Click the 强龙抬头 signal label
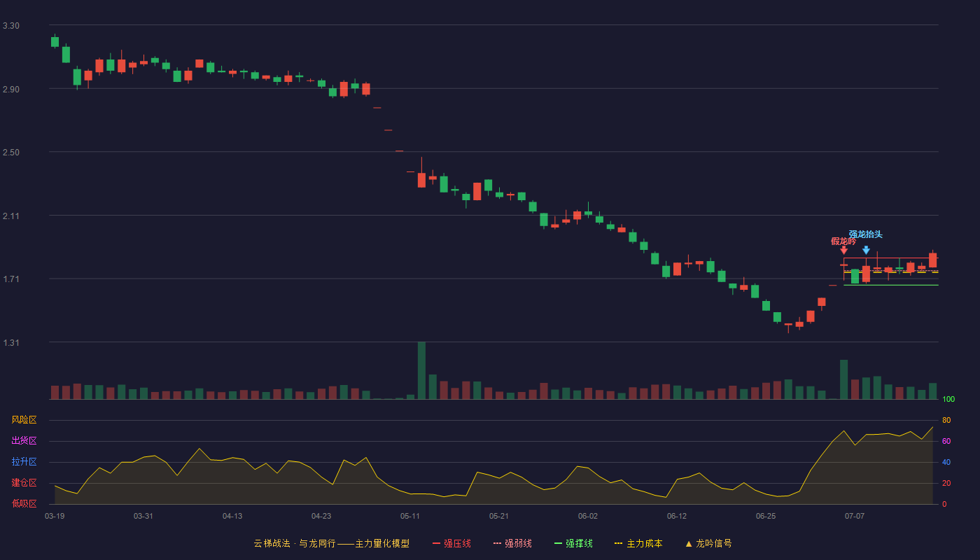Image resolution: width=980 pixels, height=560 pixels. tap(866, 234)
